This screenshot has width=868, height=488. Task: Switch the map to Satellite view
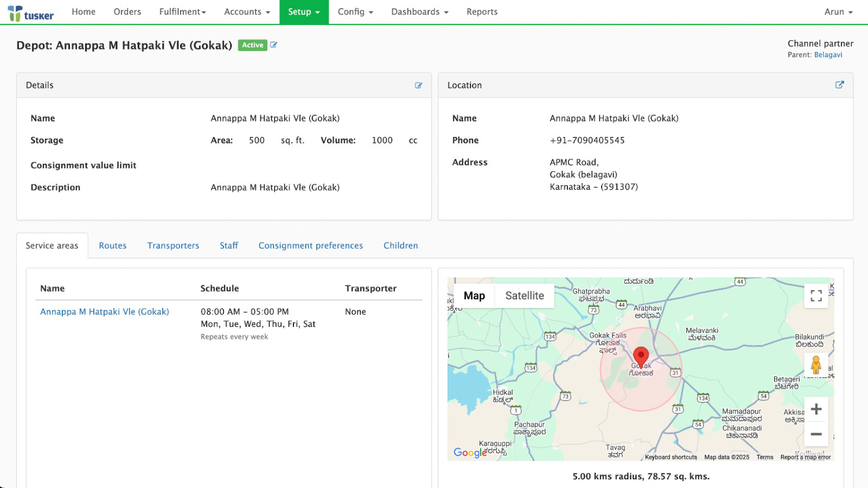coord(524,296)
